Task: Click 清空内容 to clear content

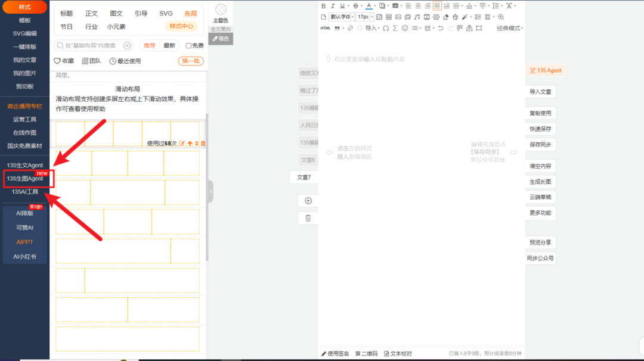Action: coord(540,166)
